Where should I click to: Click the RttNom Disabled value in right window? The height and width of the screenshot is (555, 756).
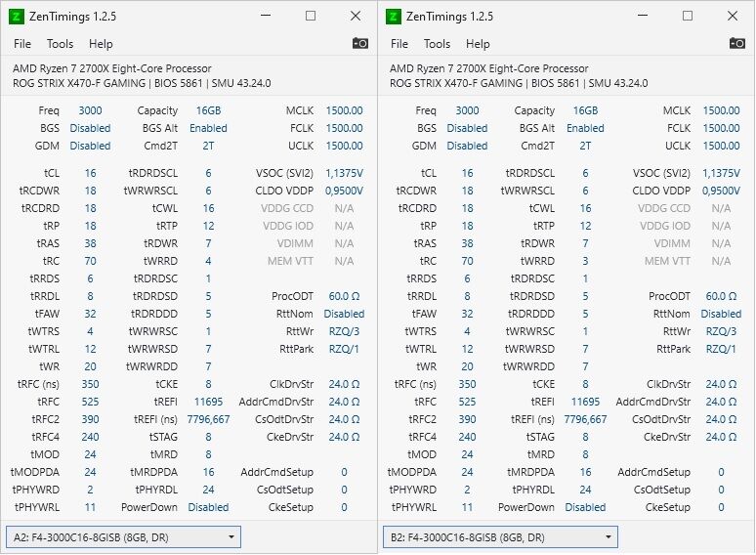point(721,314)
